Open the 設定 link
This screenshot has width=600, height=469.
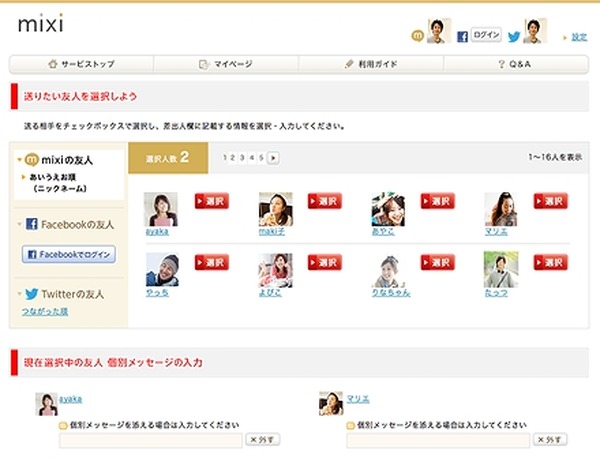pos(579,37)
